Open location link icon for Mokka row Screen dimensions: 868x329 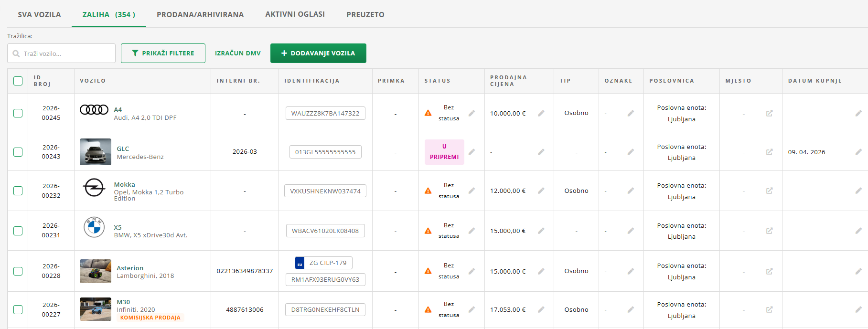(769, 191)
